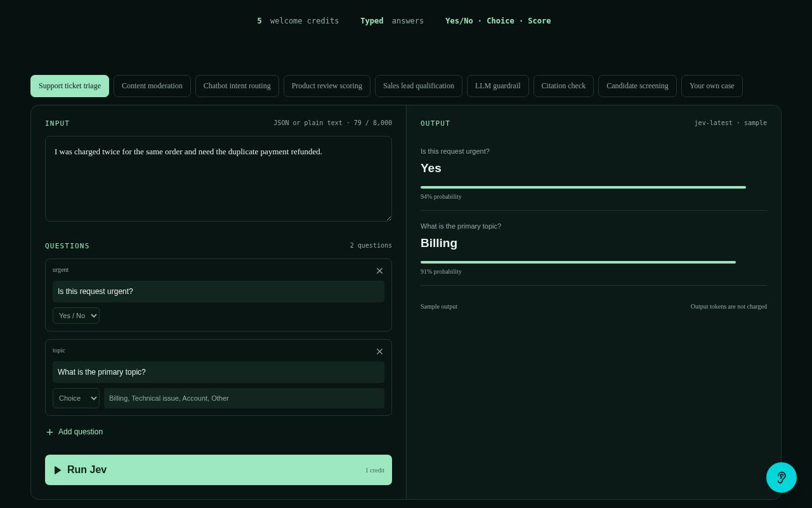
Task: Open the Sales lead qualification tab
Action: pos(419,86)
